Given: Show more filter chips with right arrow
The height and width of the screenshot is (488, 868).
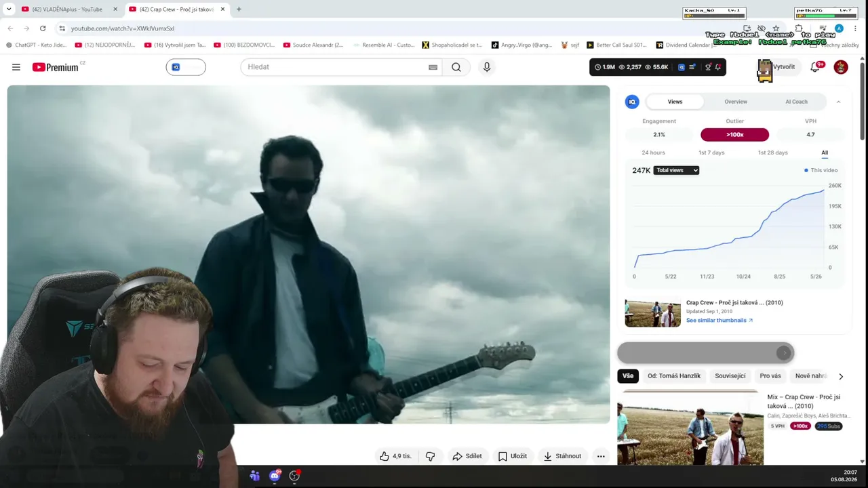Looking at the screenshot, I should tap(841, 376).
